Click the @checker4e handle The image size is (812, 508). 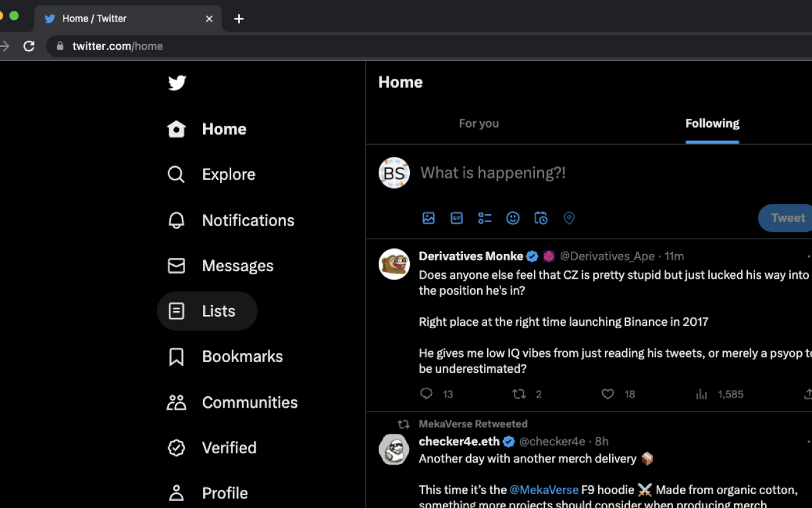[552, 441]
